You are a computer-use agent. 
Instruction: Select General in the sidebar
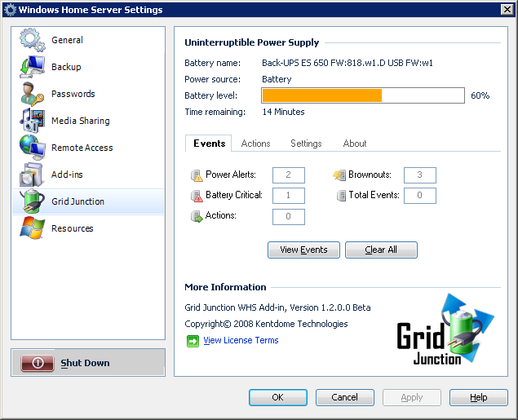point(88,40)
